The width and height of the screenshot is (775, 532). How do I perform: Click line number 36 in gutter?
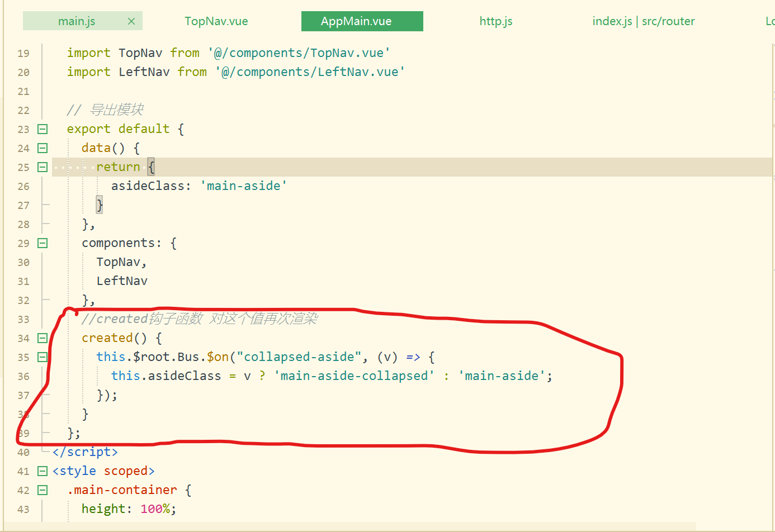click(x=23, y=377)
